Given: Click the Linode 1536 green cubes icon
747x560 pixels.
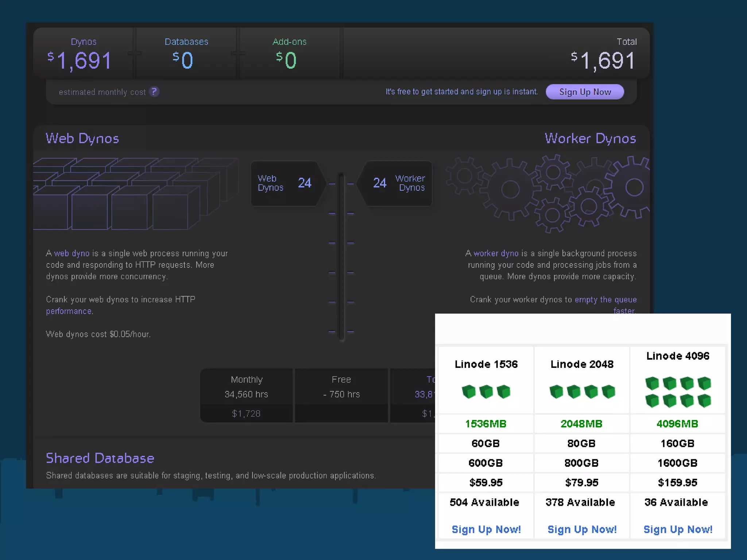Looking at the screenshot, I should [x=486, y=392].
